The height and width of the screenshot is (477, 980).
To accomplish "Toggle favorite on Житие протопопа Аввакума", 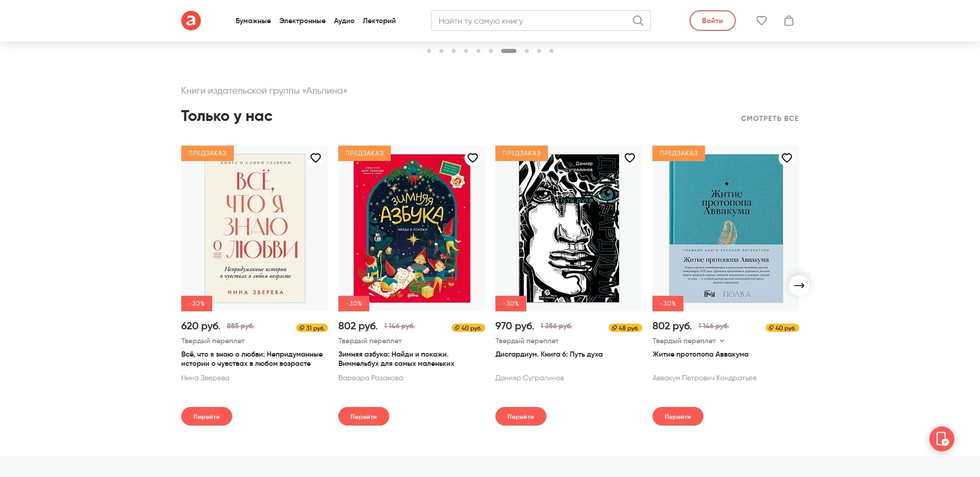I will [x=787, y=158].
